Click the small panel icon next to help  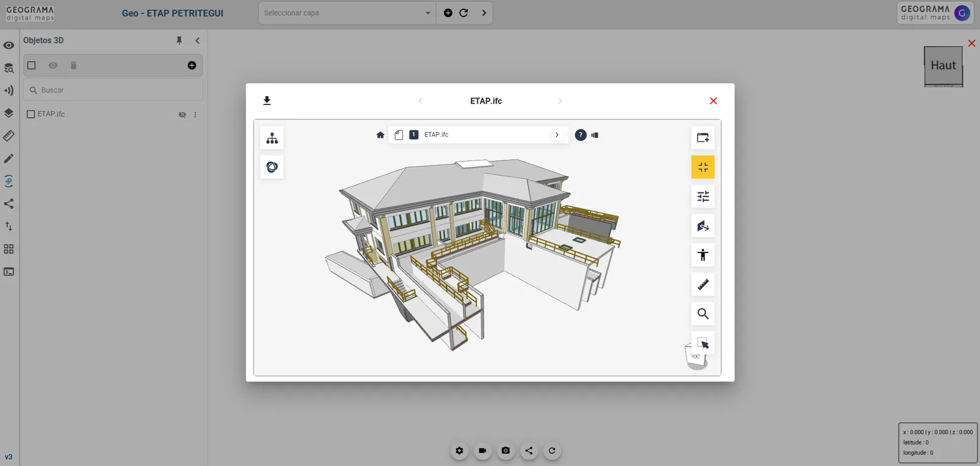pos(595,135)
